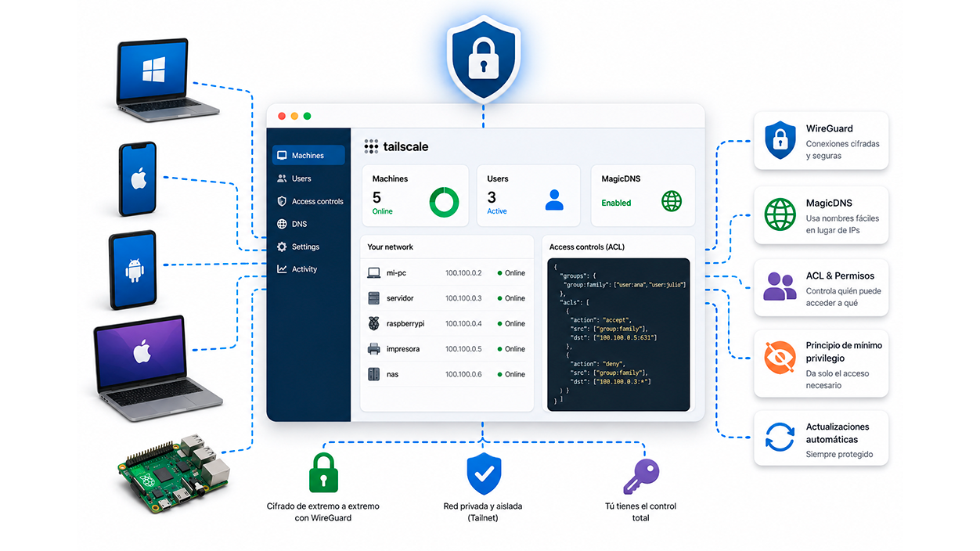
Task: Click the "action": "accept" line
Action: pyautogui.click(x=601, y=319)
